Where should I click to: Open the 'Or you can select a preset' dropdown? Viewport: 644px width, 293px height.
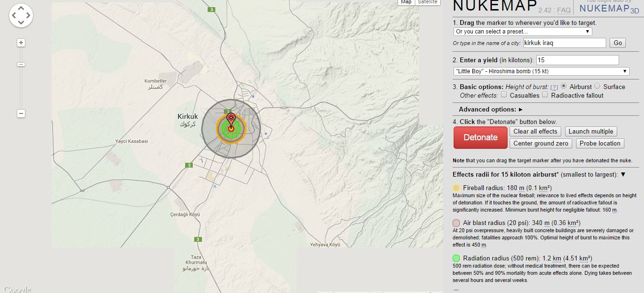(x=522, y=32)
